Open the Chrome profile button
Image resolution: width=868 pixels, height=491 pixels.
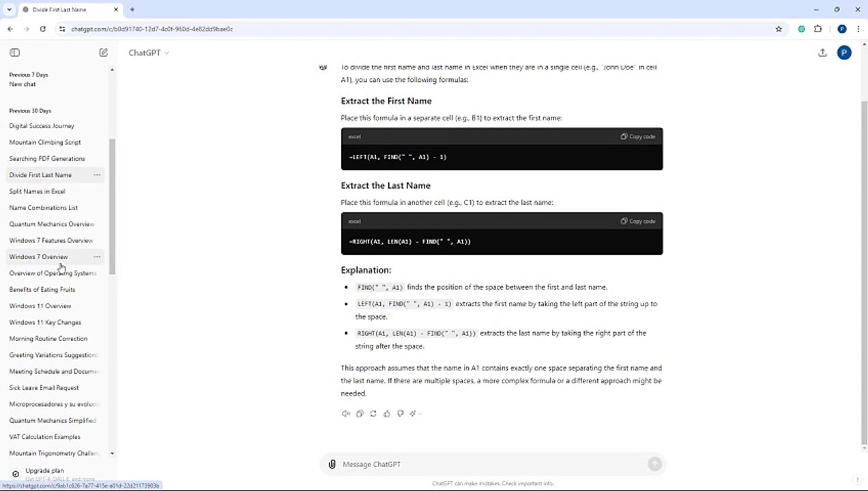point(841,29)
